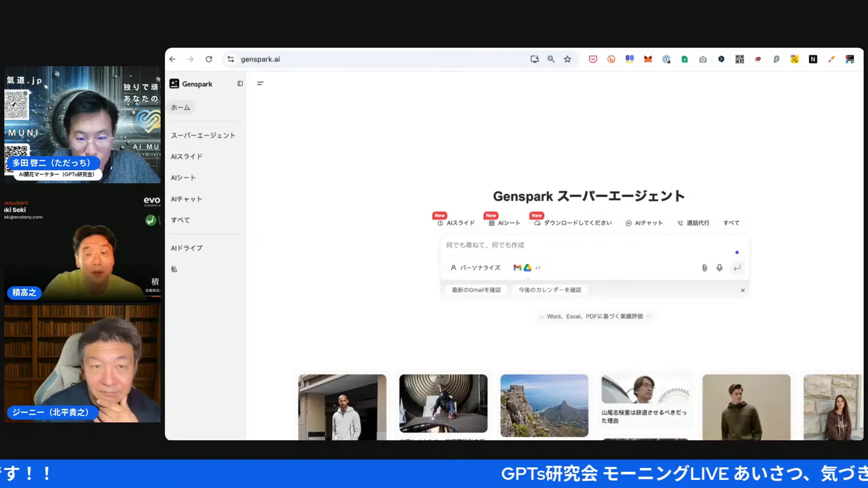Open スーパーエージェント in the sidebar
The width and height of the screenshot is (868, 488).
203,136
